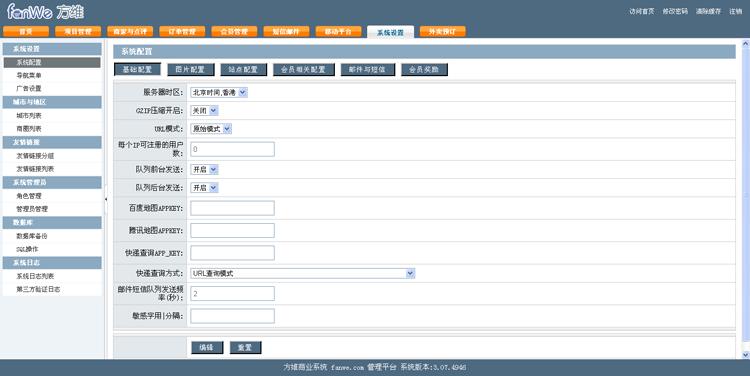Open 友情链接列表 in the sidebar

[52, 169]
